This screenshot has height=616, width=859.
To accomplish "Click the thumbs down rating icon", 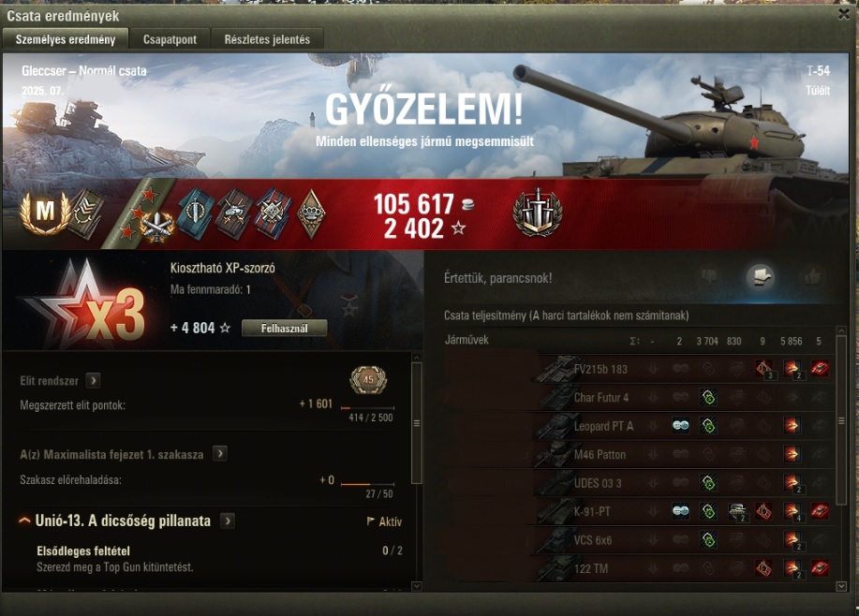I will (x=708, y=276).
